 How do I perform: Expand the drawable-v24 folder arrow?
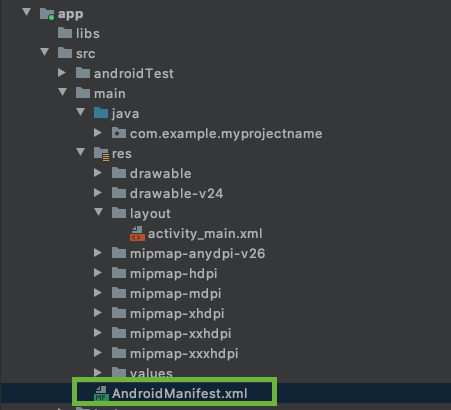[x=98, y=193]
